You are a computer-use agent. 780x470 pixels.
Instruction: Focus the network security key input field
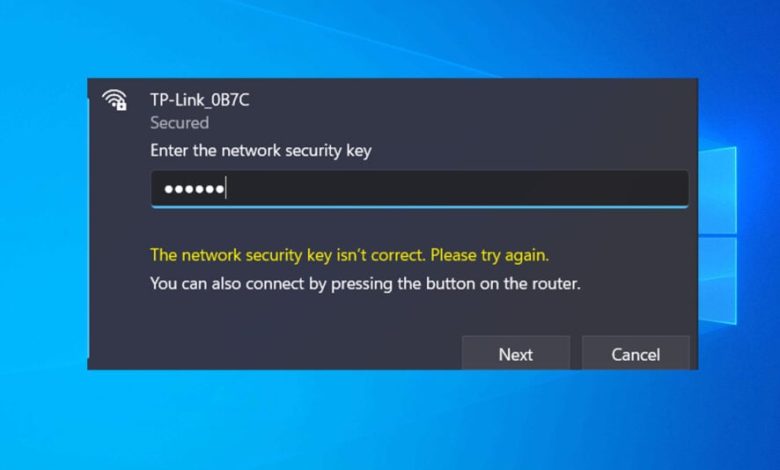(419, 188)
